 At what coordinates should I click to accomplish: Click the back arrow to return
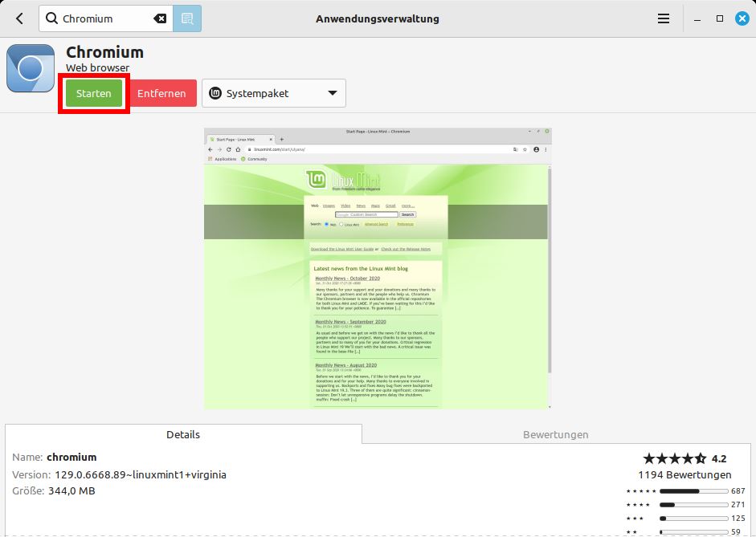pyautogui.click(x=18, y=18)
